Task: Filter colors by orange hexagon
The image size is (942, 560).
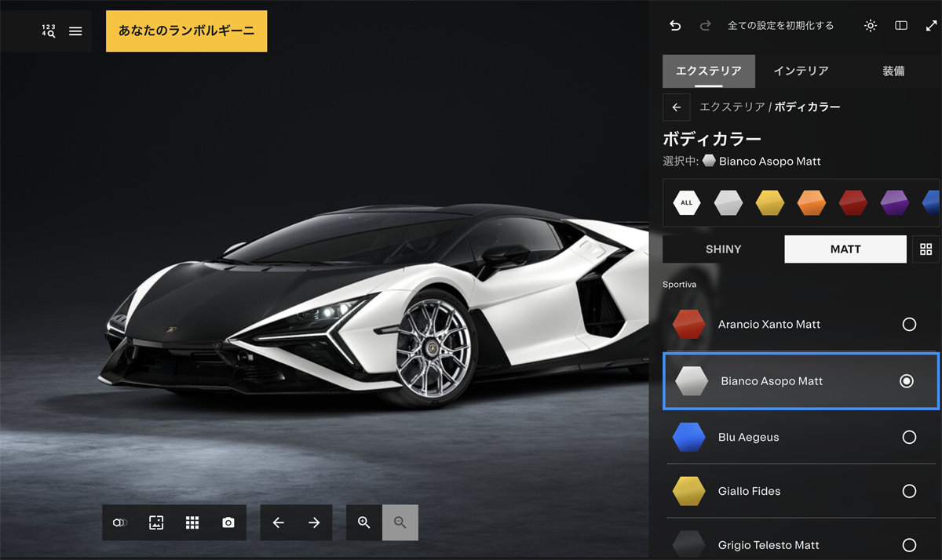Action: pos(812,202)
